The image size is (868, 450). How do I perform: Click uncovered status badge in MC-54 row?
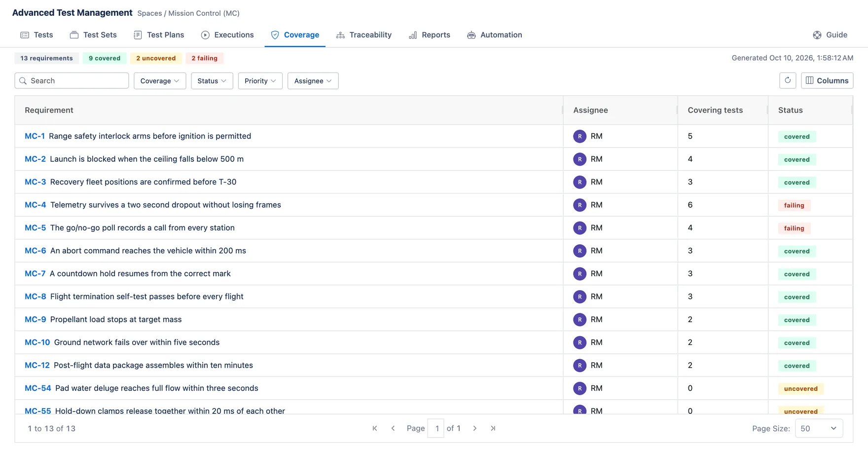click(801, 389)
